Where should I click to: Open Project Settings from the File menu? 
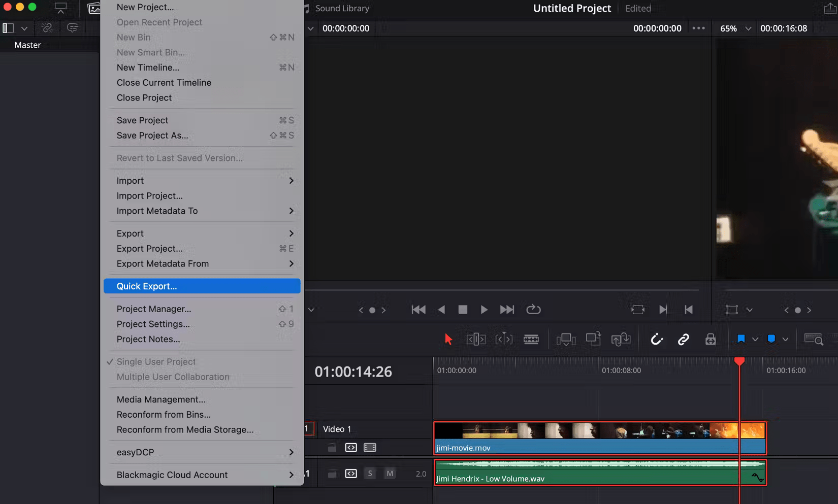[153, 324]
